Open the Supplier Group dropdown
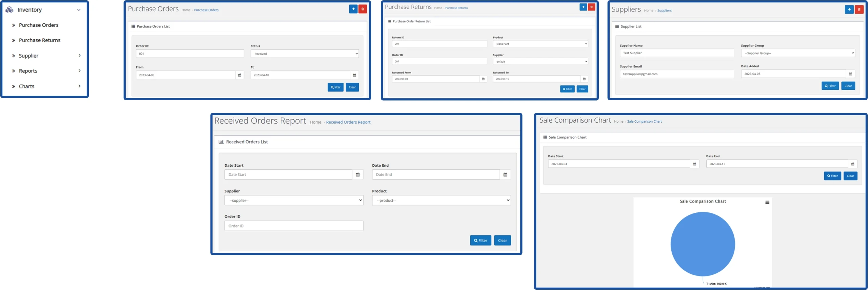This screenshot has width=868, height=290. coord(797,53)
